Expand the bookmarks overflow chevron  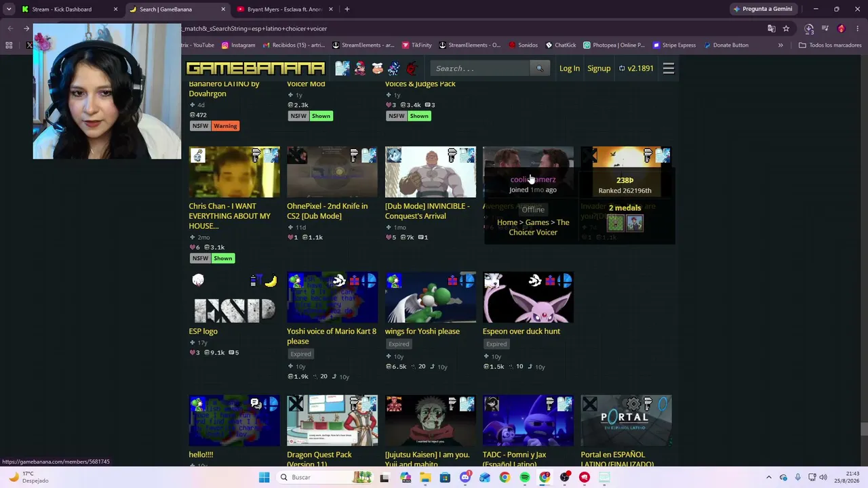point(781,45)
